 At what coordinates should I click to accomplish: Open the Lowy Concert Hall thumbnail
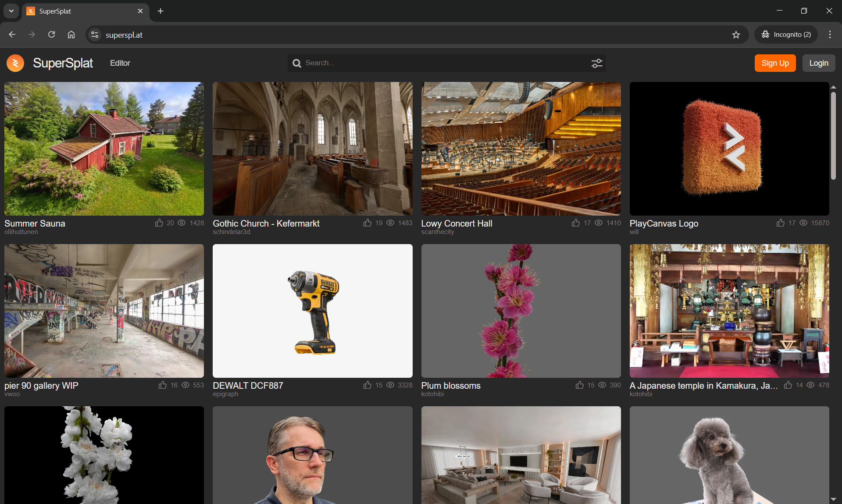click(521, 149)
